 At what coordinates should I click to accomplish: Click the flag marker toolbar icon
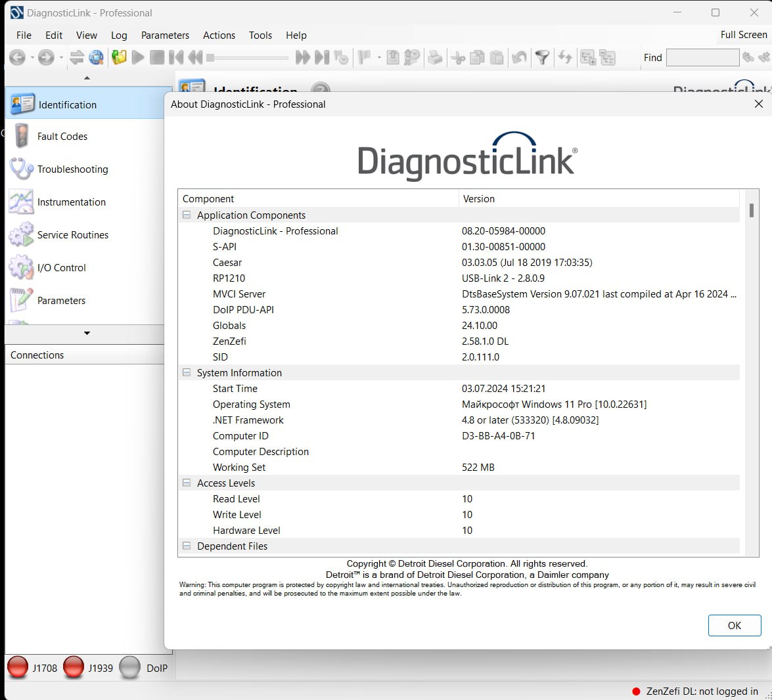pyautogui.click(x=365, y=58)
